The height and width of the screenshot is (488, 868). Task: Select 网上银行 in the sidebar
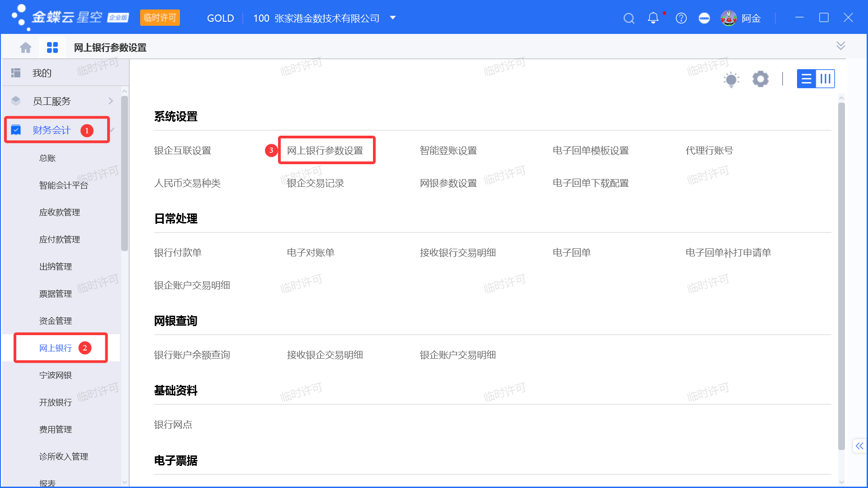(x=56, y=348)
